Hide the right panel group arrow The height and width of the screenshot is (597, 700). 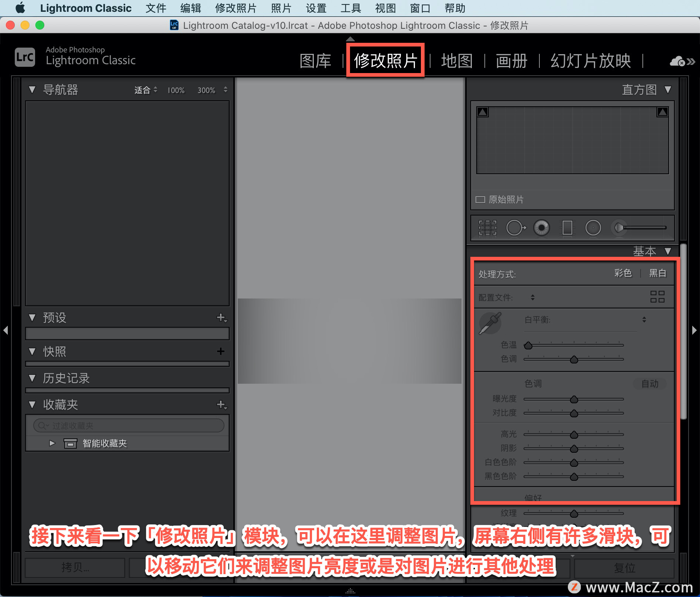coord(694,330)
